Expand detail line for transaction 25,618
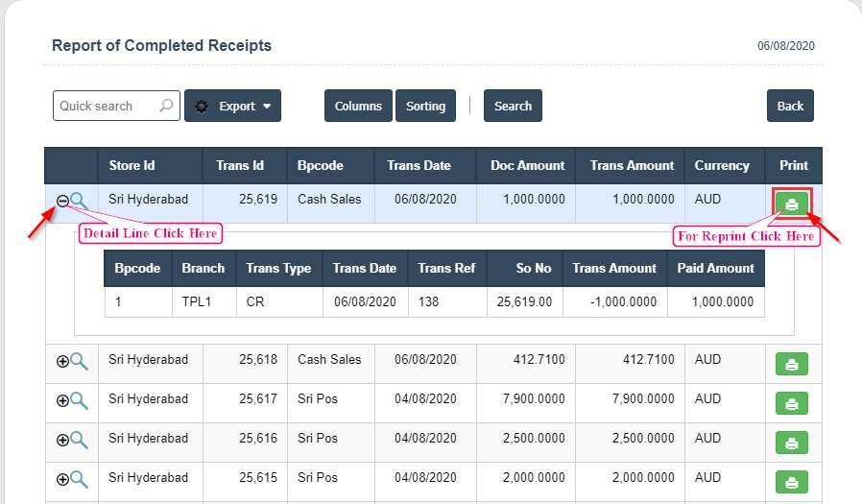 tap(63, 361)
